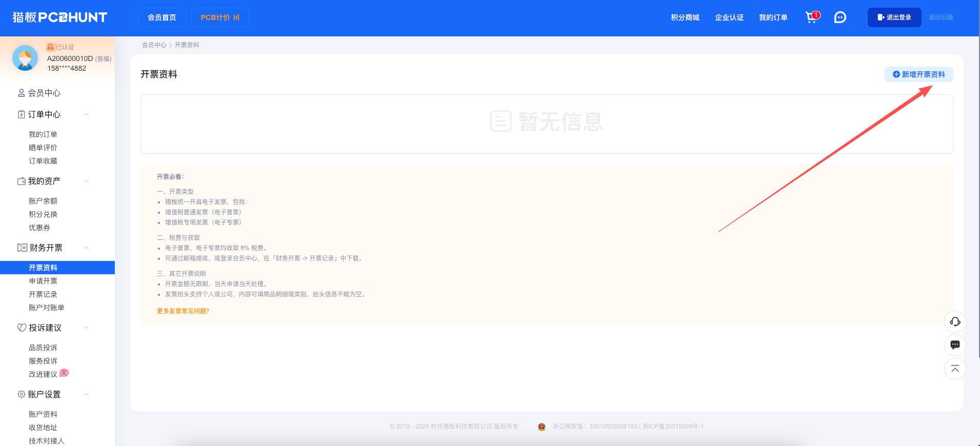Viewport: 980px width, 446px height.
Task: Open the shopping cart icon
Action: pos(811,17)
